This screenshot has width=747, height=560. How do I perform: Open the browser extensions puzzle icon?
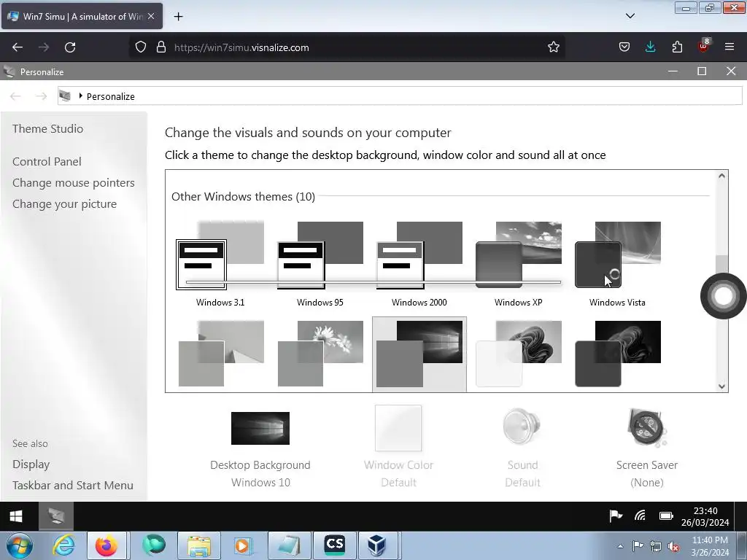click(677, 47)
